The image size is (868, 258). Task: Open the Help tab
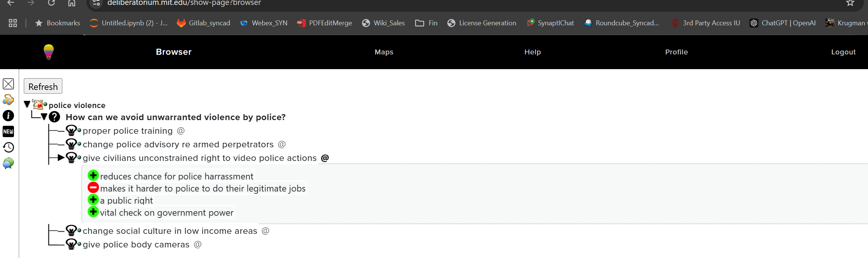tap(533, 52)
